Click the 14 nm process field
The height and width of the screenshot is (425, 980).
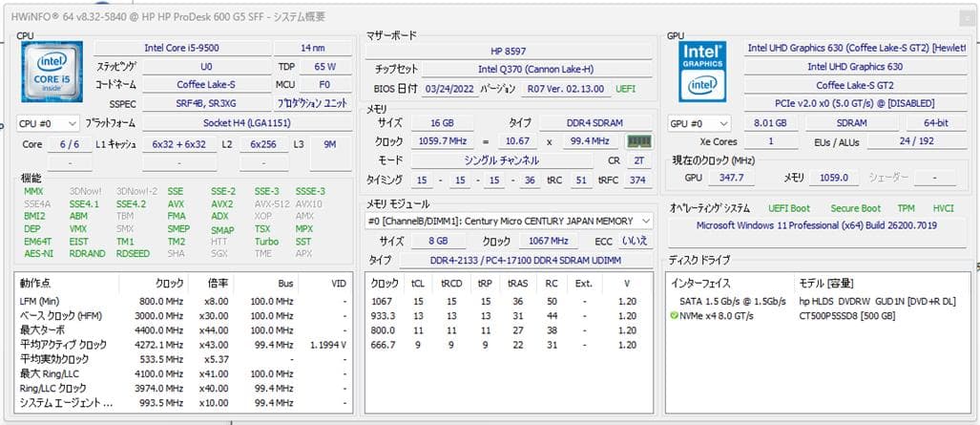pyautogui.click(x=312, y=48)
